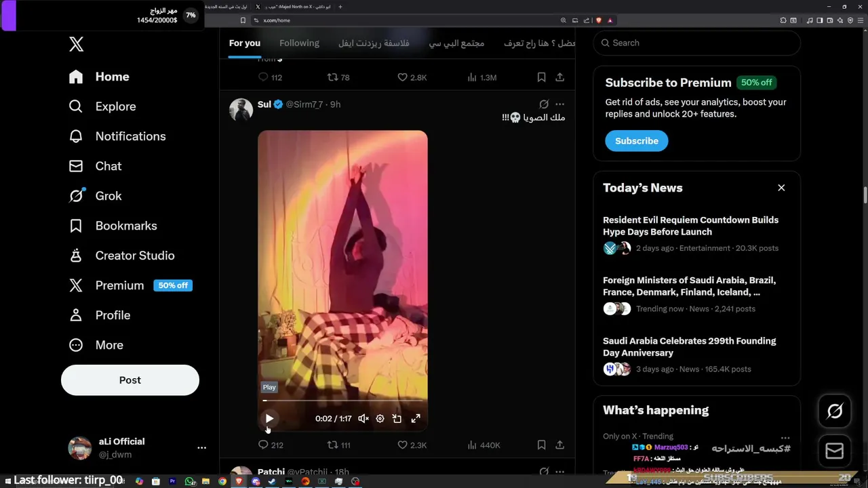Open the aLi Official account switcher menu
Screen dimensions: 868x488
click(x=137, y=448)
